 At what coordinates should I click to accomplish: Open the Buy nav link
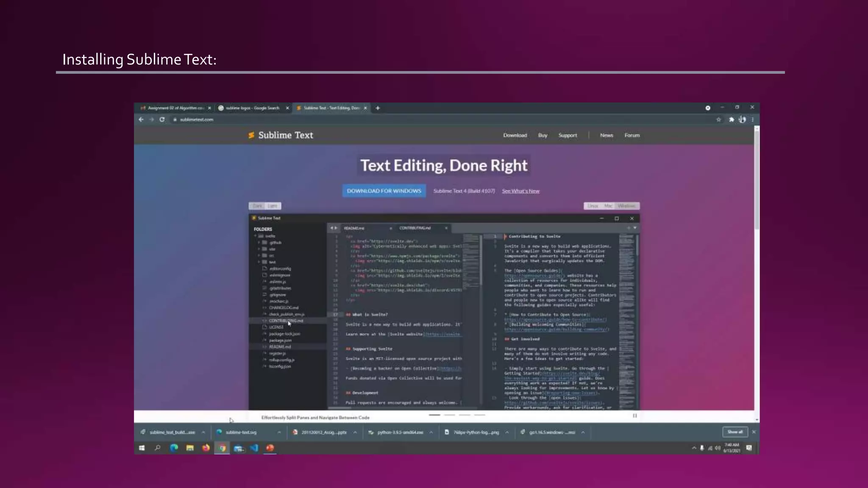(542, 135)
